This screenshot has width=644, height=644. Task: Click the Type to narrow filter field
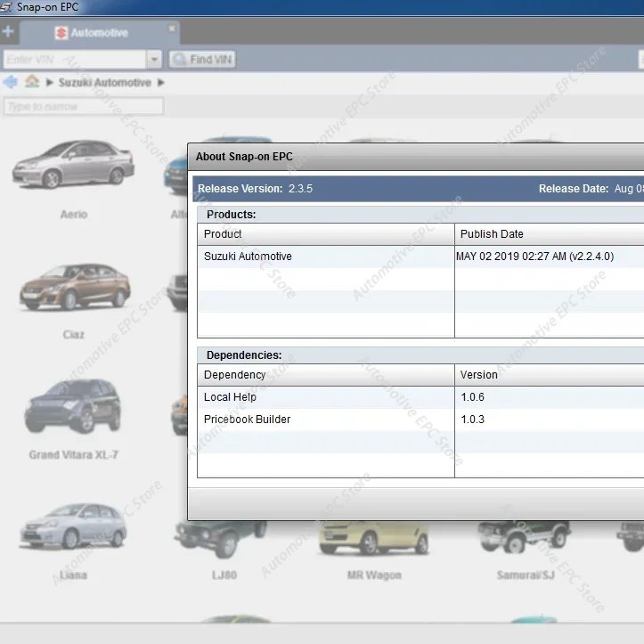click(x=84, y=106)
